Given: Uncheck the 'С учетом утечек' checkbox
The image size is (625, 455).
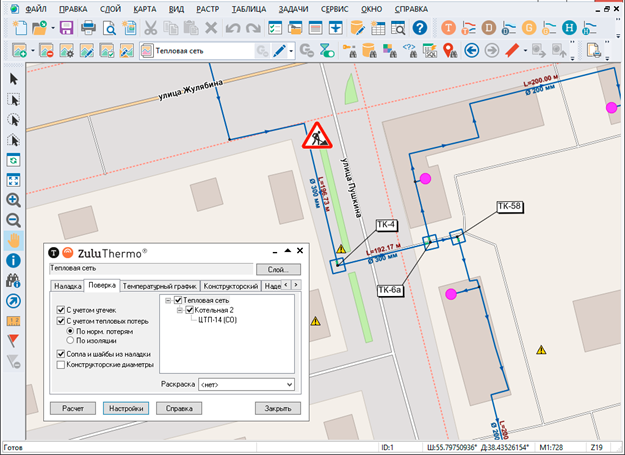Looking at the screenshot, I should 62,310.
